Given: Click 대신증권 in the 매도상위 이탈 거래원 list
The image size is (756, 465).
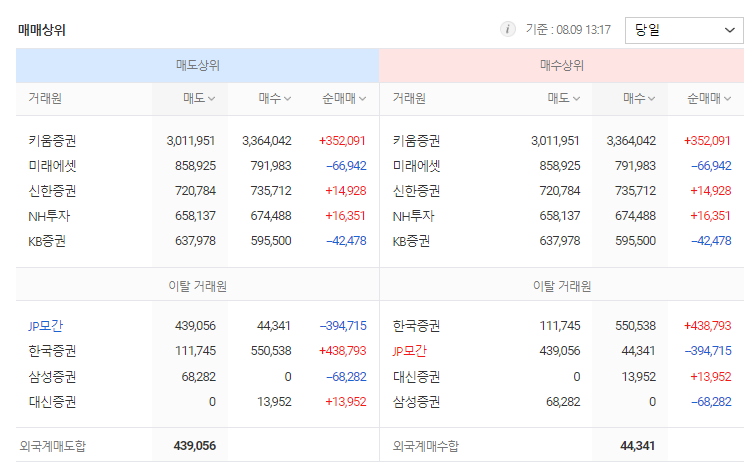Looking at the screenshot, I should pos(52,402).
